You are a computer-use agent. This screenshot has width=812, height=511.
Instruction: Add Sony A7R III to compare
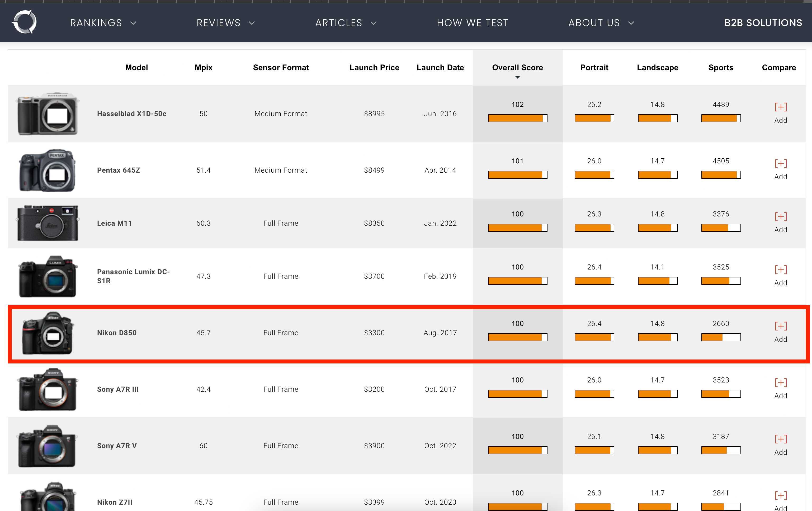click(x=780, y=389)
